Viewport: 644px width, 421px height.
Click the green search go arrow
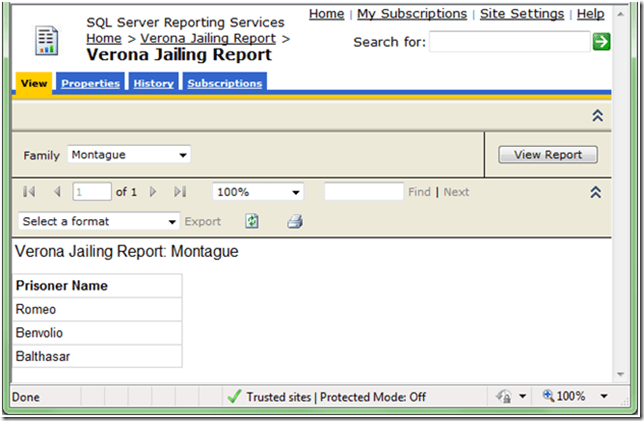coord(601,41)
